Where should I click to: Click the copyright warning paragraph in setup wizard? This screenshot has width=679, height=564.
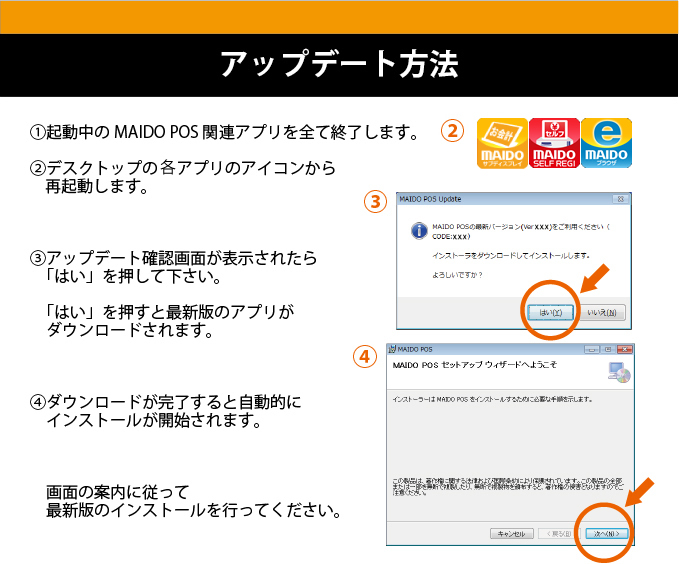click(508, 487)
